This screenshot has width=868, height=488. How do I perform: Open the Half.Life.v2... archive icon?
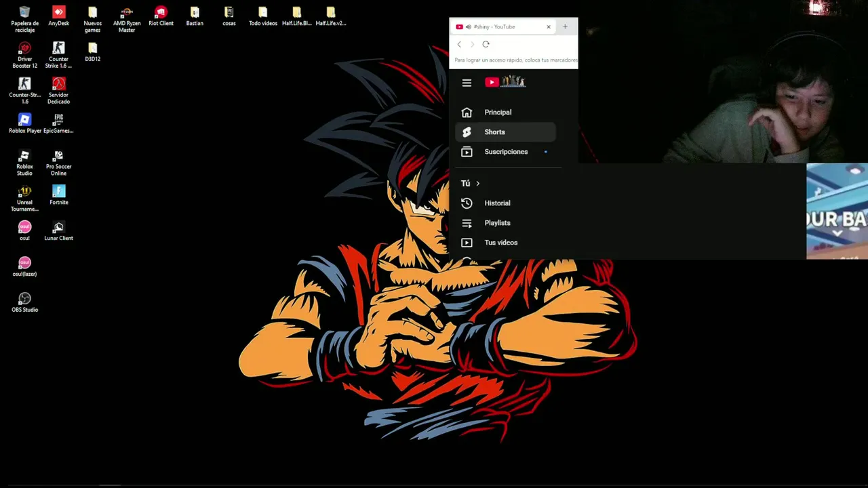coord(331,16)
